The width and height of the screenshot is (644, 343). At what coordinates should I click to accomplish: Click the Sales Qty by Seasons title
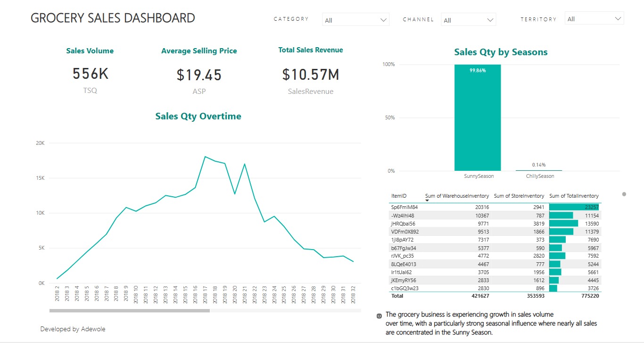(x=501, y=52)
